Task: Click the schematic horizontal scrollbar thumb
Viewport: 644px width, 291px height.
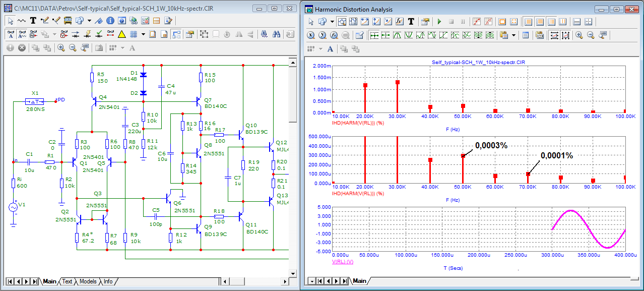Action: [237, 281]
